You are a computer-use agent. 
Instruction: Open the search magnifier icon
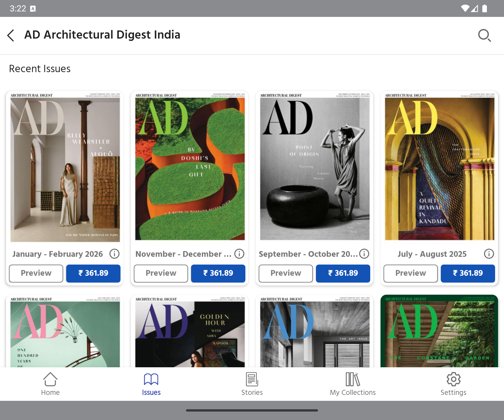(484, 36)
